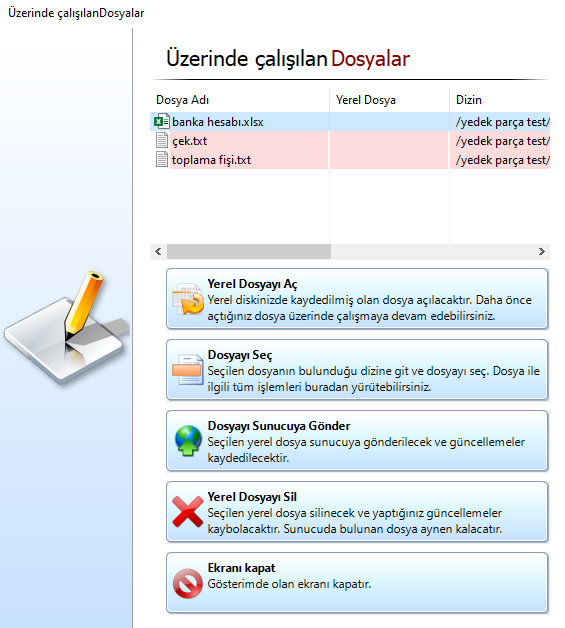Click the pencil and notepad illustration
Image resolution: width=565 pixels, height=628 pixels.
(x=67, y=327)
